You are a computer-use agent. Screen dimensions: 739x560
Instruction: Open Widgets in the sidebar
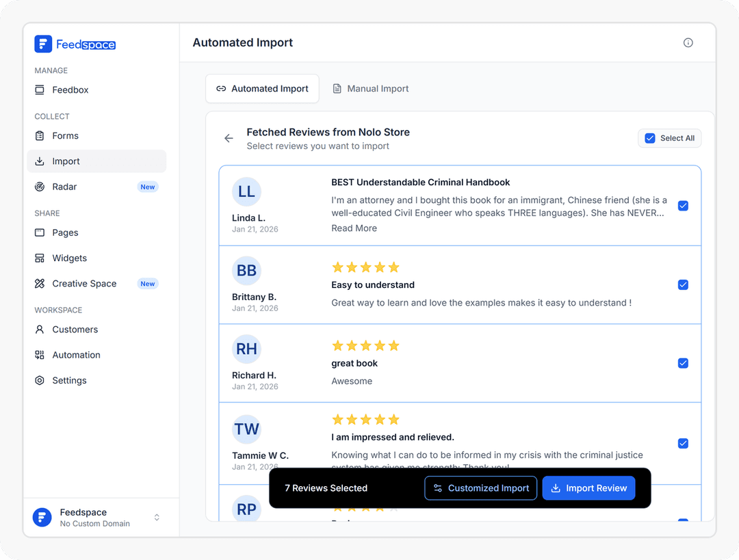tap(96, 258)
